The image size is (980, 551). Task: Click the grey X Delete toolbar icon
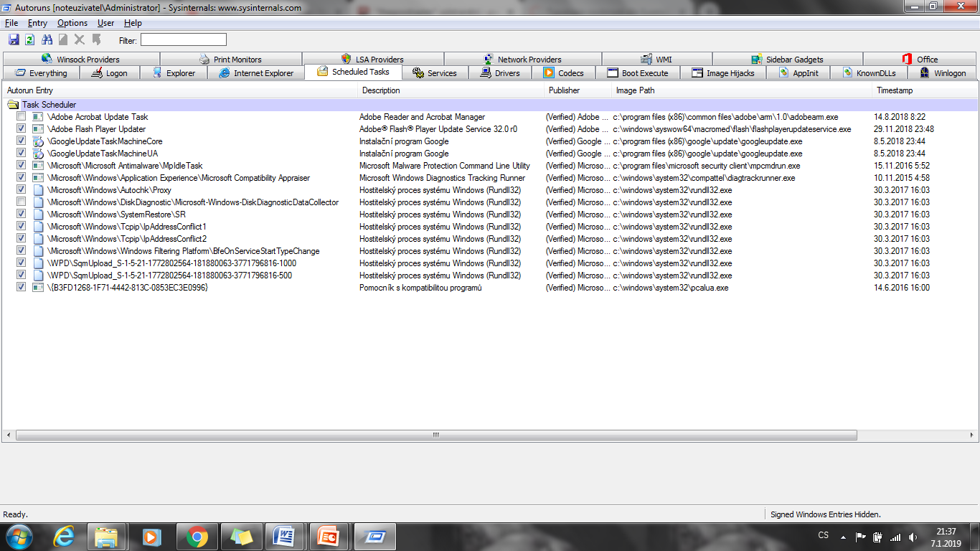(80, 39)
